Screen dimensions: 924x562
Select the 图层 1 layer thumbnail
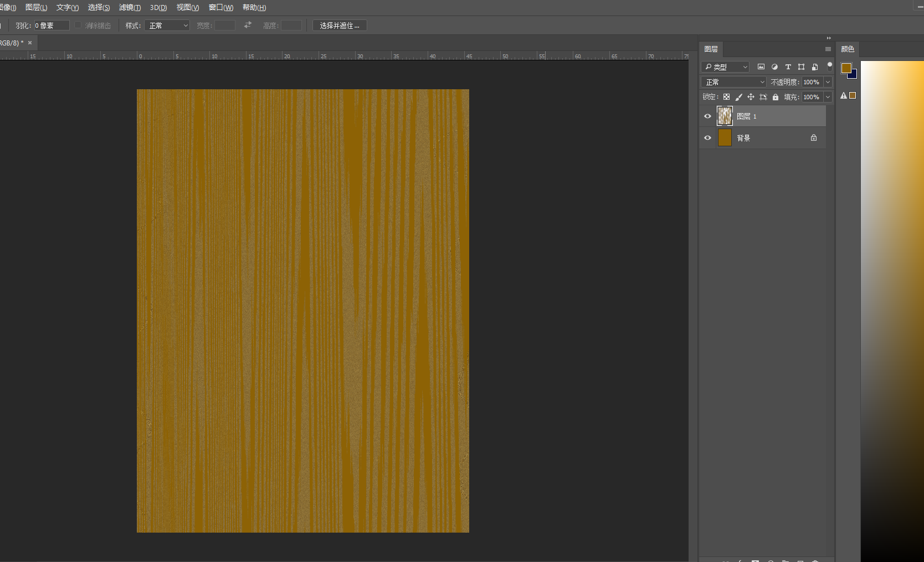point(725,116)
